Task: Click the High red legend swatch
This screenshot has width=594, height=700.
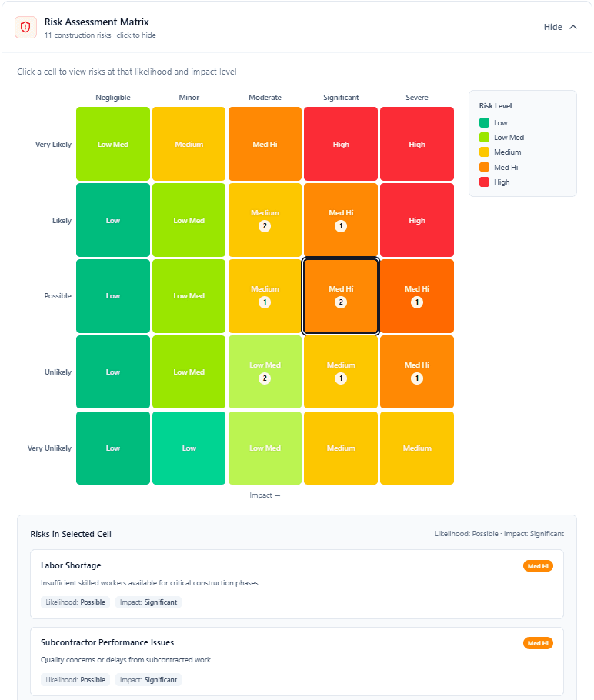Action: point(482,182)
